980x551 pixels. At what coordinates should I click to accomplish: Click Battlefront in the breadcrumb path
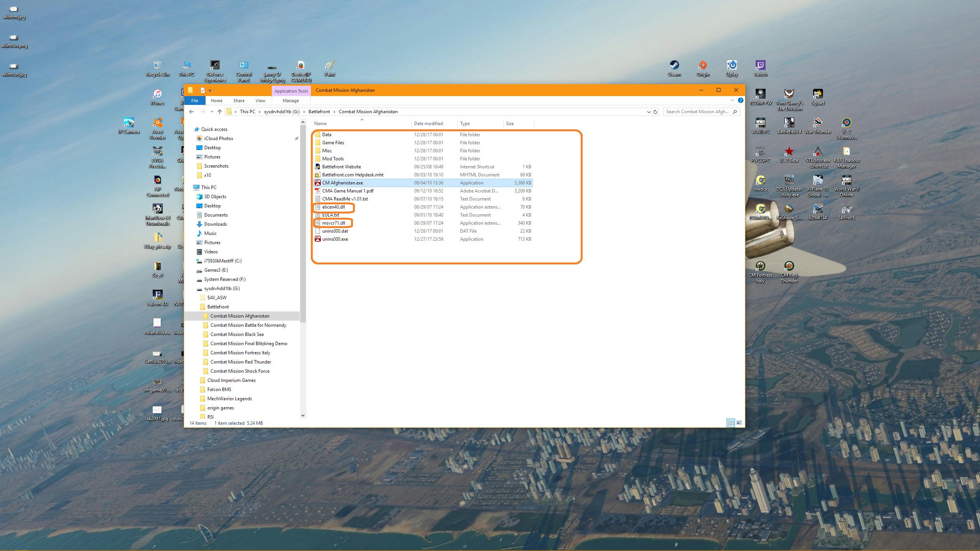(x=319, y=112)
